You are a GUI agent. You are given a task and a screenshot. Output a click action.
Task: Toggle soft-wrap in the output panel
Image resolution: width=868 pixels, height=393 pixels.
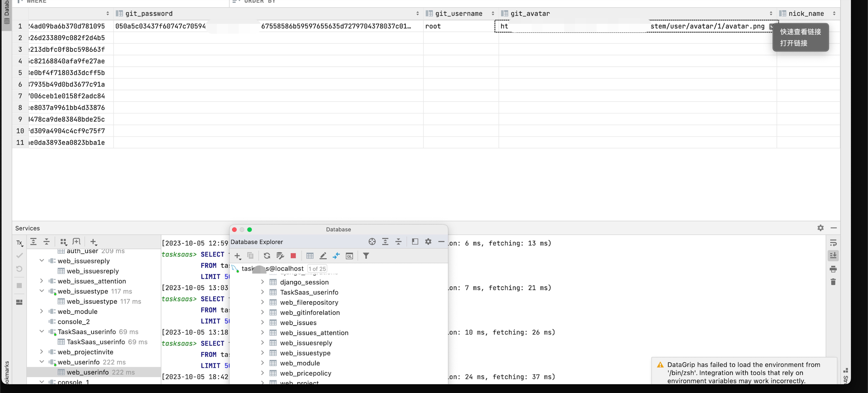click(833, 243)
